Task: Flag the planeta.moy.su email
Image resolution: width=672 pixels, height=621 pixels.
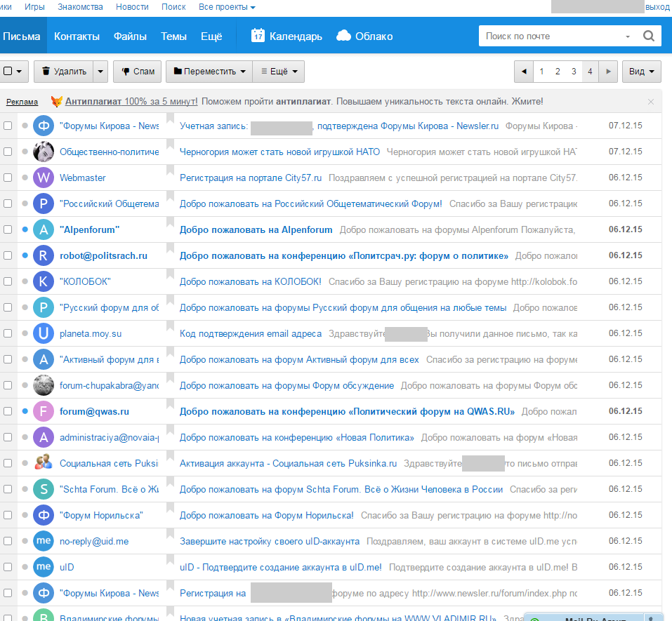Action: [x=170, y=326]
